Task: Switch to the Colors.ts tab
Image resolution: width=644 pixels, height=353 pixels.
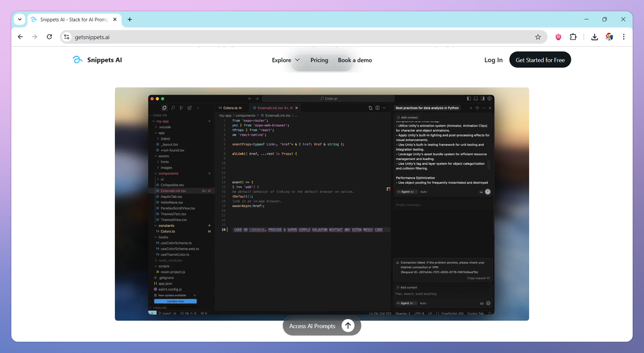Action: (229, 107)
